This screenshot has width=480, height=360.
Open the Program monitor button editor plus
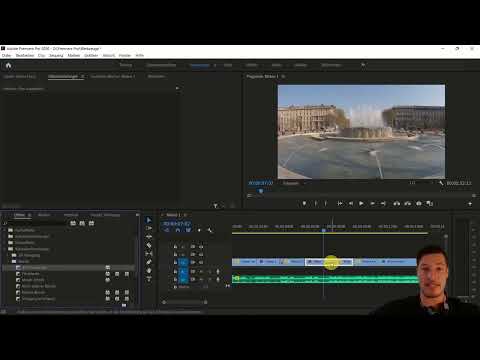pos(470,204)
